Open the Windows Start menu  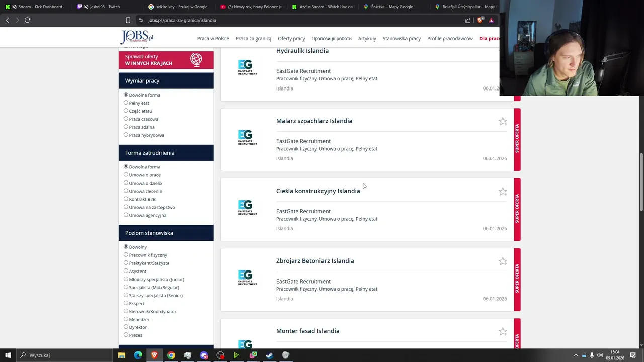pyautogui.click(x=8, y=355)
